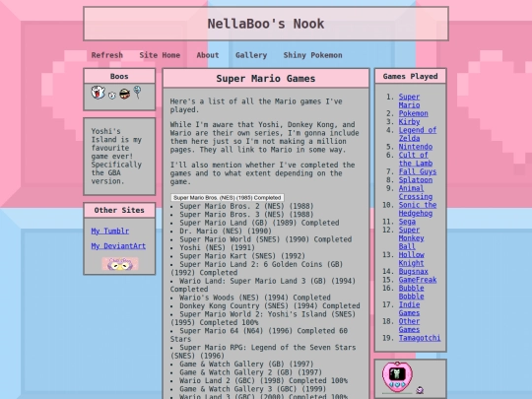Click the large white Boo ghost icon
Viewport: 532px width, 399px height.
point(99,93)
